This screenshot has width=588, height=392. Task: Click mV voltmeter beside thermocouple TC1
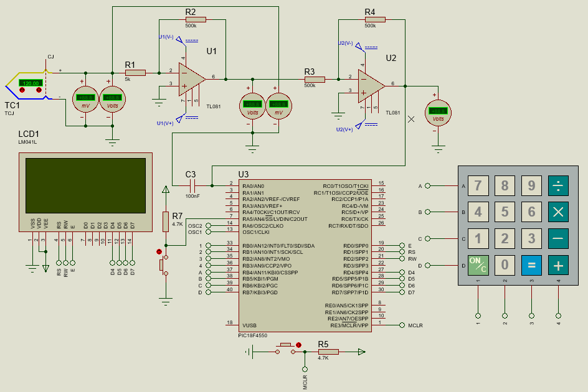pos(85,100)
